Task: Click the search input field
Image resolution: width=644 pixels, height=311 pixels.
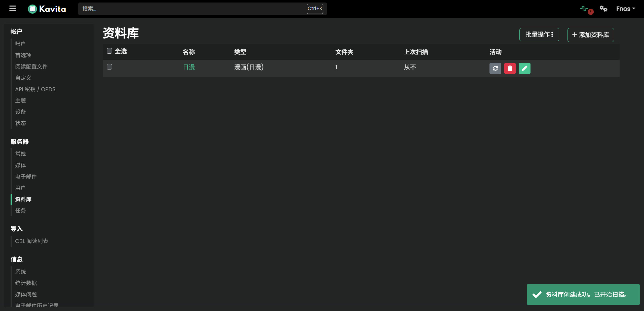Action: click(x=191, y=9)
